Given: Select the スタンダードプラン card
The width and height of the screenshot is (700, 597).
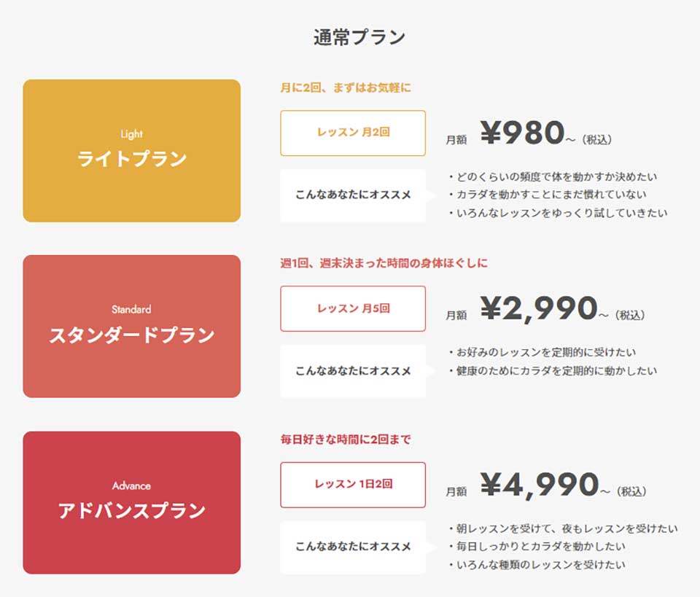Looking at the screenshot, I should coord(132,326).
